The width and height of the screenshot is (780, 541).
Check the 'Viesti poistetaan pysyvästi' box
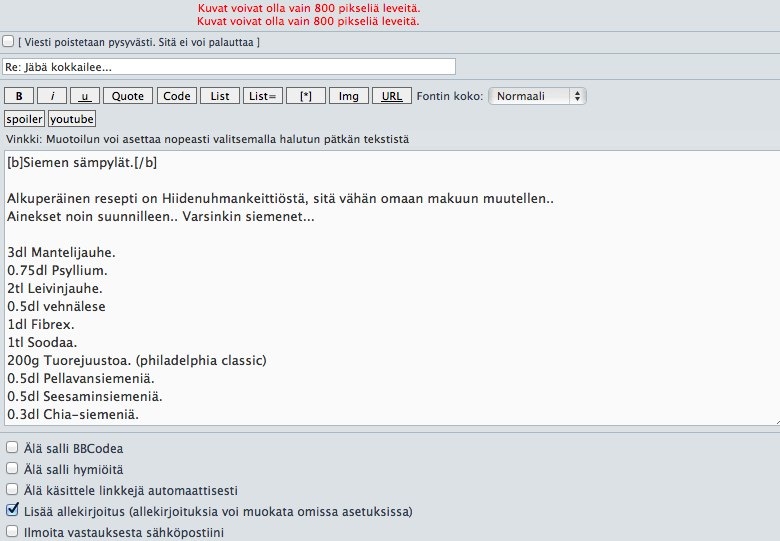click(9, 42)
